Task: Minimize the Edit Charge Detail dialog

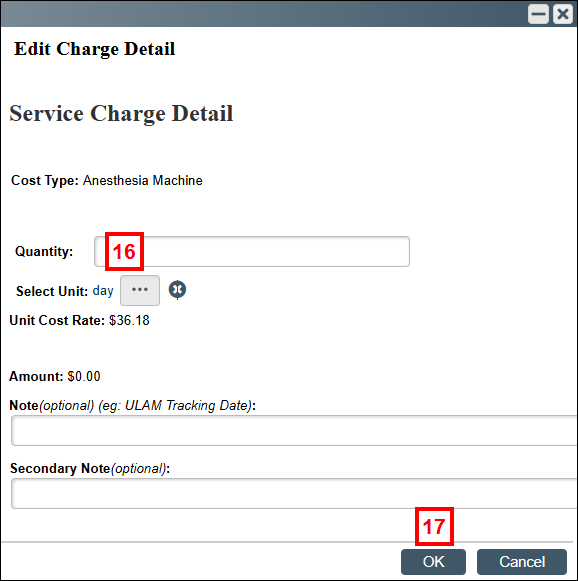Action: (x=538, y=14)
